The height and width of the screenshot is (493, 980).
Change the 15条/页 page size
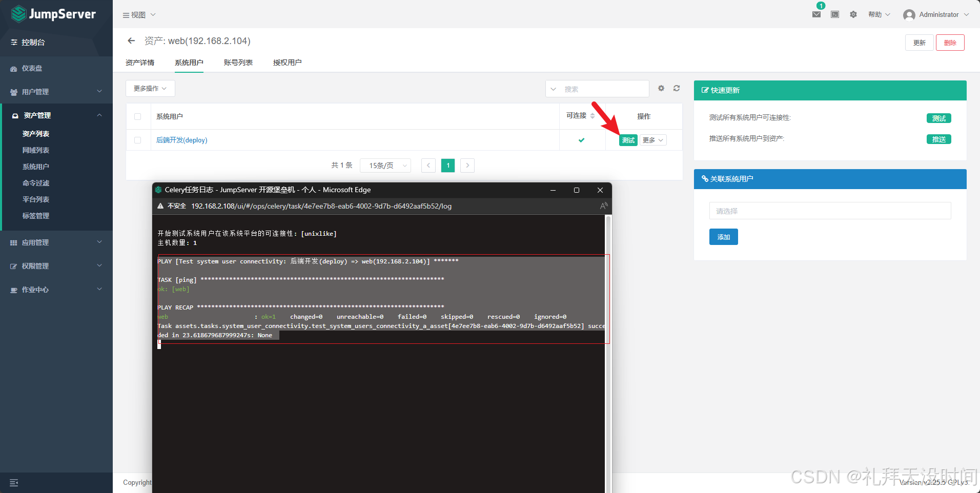(x=385, y=166)
